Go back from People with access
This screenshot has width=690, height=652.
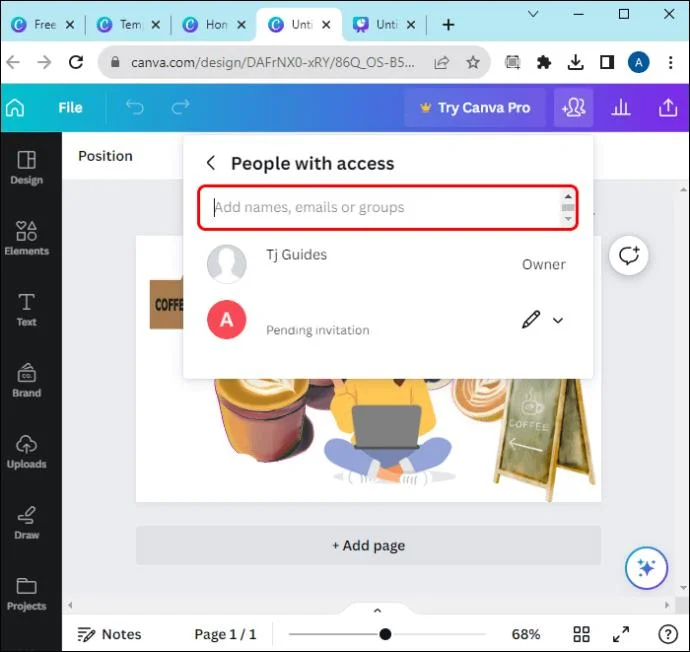(x=211, y=163)
